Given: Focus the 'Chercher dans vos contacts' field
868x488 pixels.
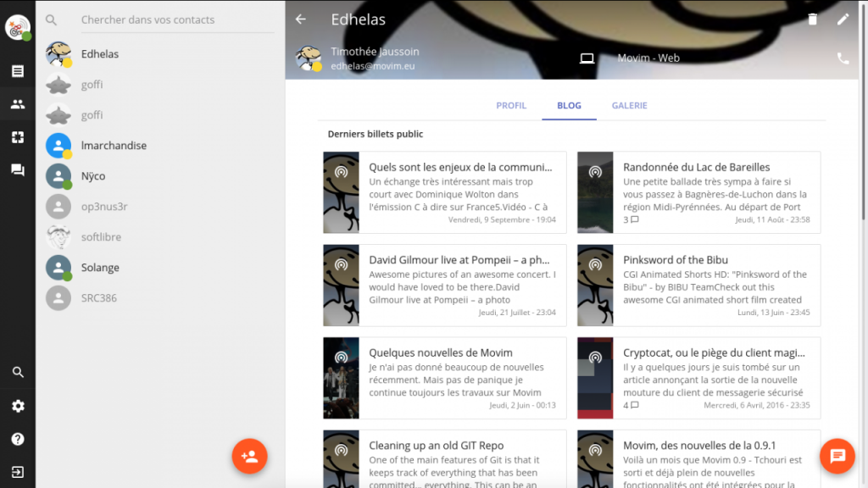Looking at the screenshot, I should pyautogui.click(x=177, y=20).
